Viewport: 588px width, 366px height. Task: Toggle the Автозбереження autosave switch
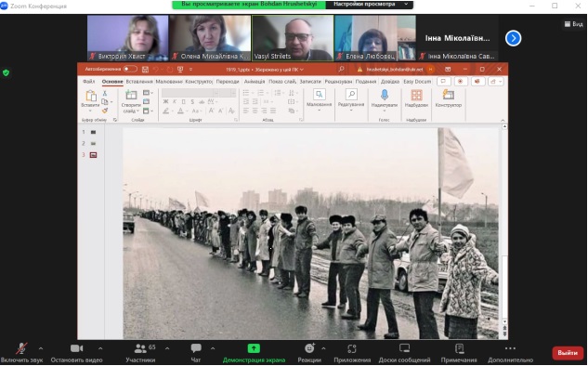tap(130, 69)
